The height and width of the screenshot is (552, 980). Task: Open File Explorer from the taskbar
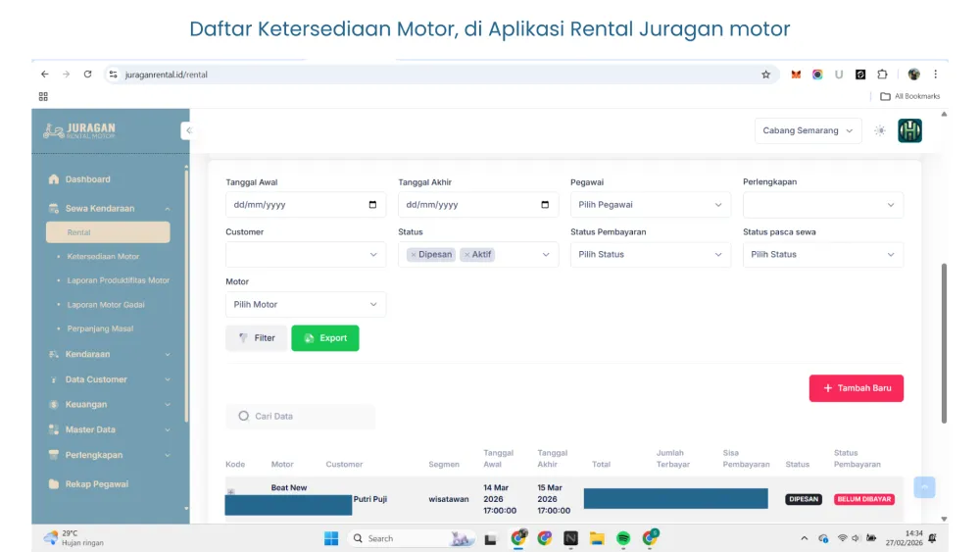pyautogui.click(x=597, y=538)
